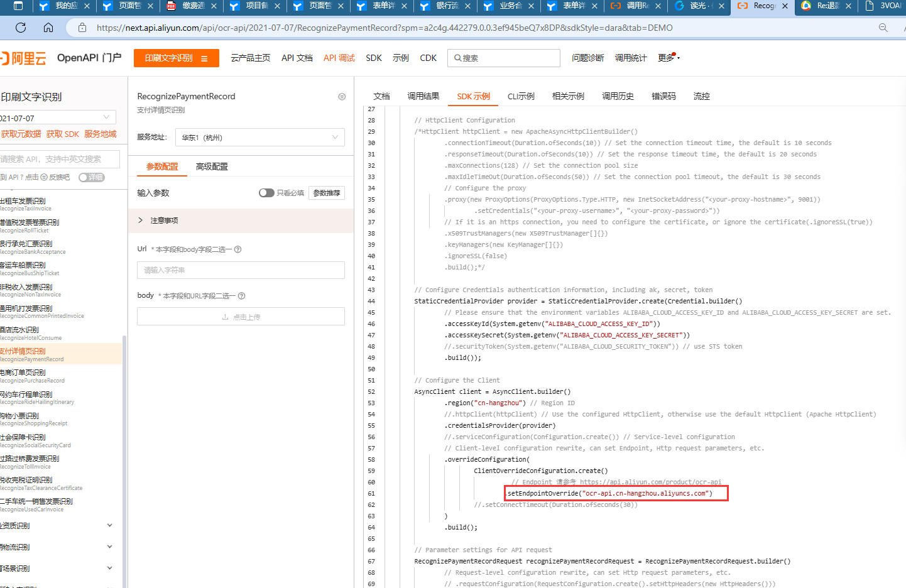Select the SDK 示例 tab

point(474,96)
